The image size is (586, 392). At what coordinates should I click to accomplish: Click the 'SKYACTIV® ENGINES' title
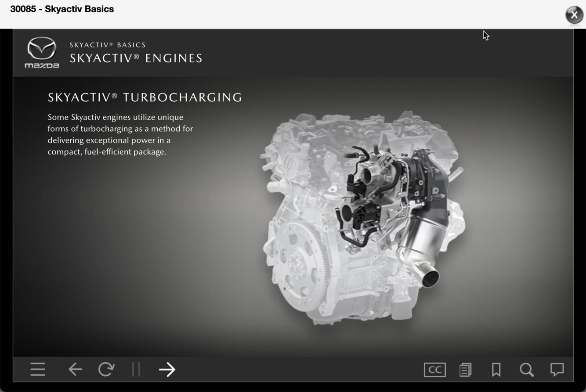pos(136,58)
